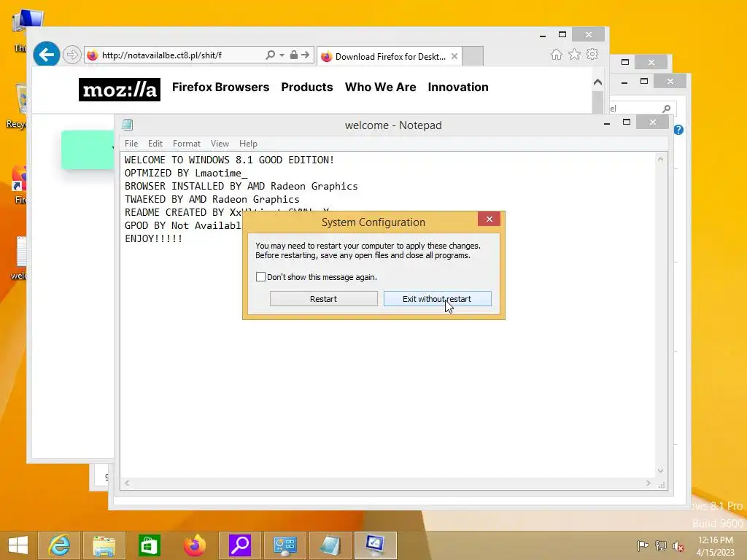Check 'Don't show this message again' box
Viewport: 747px width, 560px height.
click(x=260, y=276)
